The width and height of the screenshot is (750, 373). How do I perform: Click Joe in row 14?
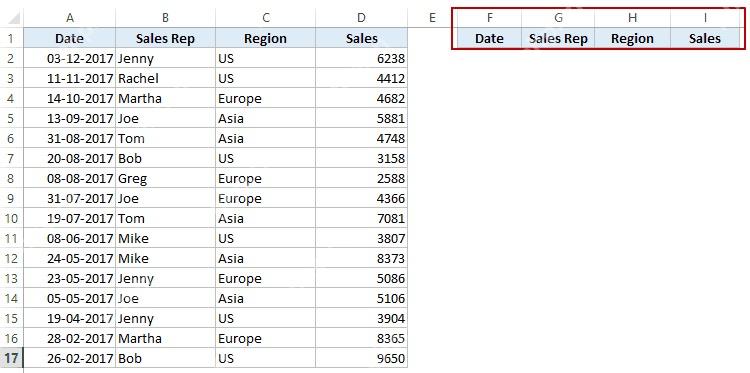point(165,298)
